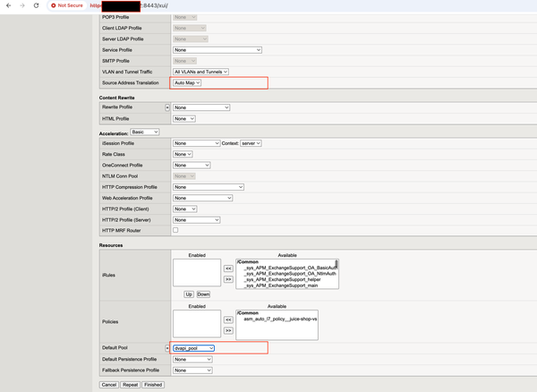This screenshot has width=537, height=392.
Task: Click the plus icon beside Rewrite Profile
Action: [167, 107]
